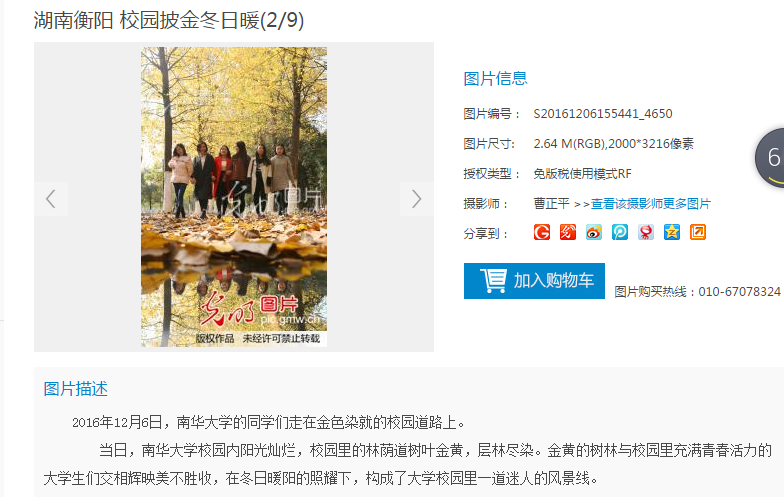Share to Tencent Weibo
Image resolution: width=784 pixels, height=497 pixels.
pos(620,232)
